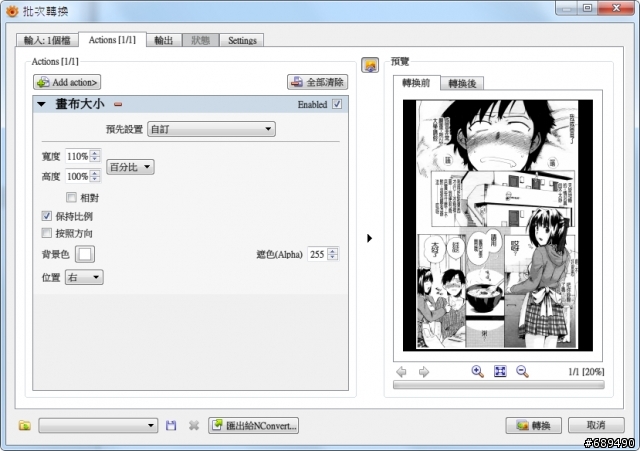The height and width of the screenshot is (451, 640).
Task: Adjust the Alpha spinner arrows
Action: point(333,254)
